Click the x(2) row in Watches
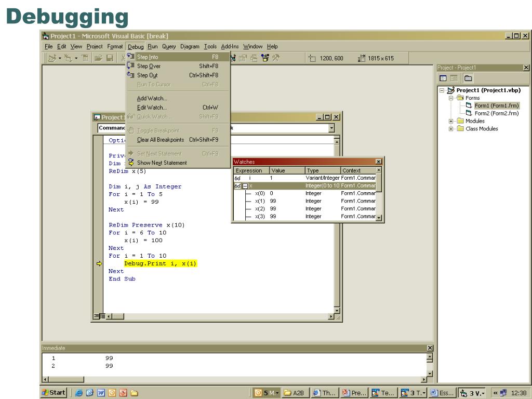 click(x=305, y=209)
